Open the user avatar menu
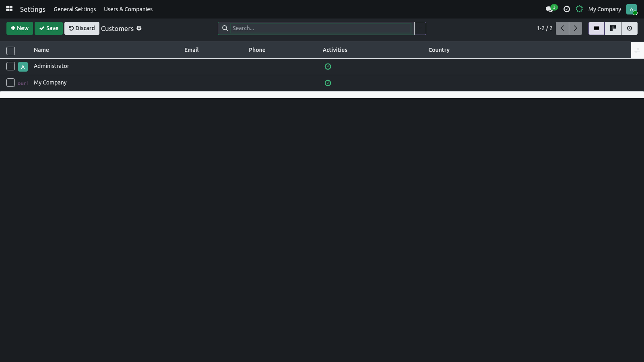This screenshot has width=644, height=362. click(x=632, y=9)
